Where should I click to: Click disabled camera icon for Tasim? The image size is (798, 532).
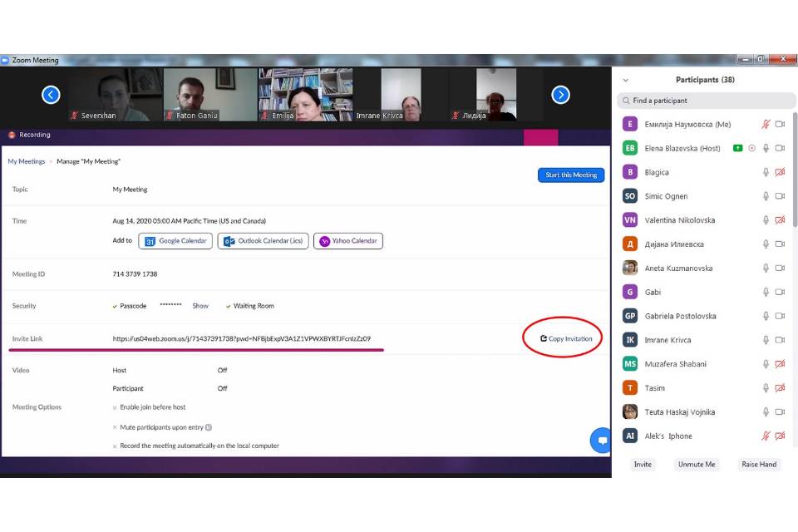coord(780,388)
